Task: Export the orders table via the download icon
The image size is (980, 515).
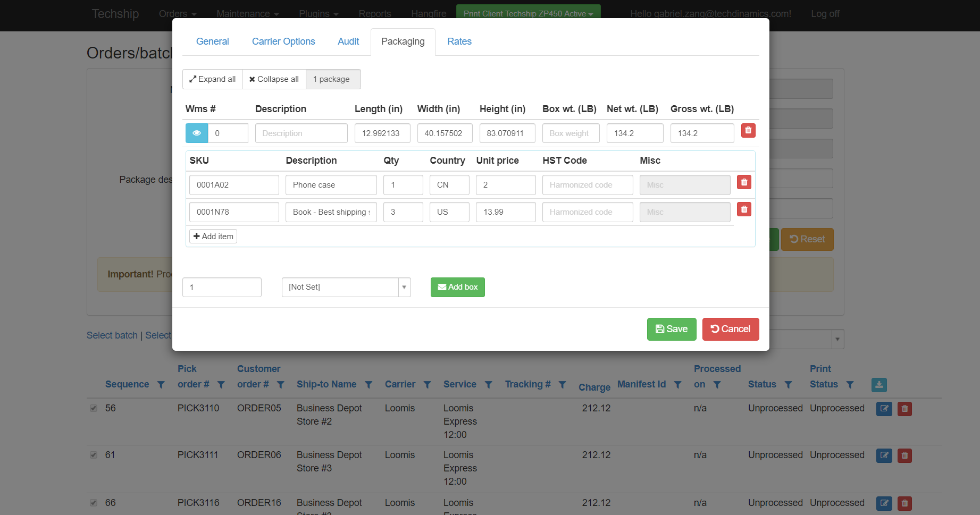Action: click(x=879, y=385)
